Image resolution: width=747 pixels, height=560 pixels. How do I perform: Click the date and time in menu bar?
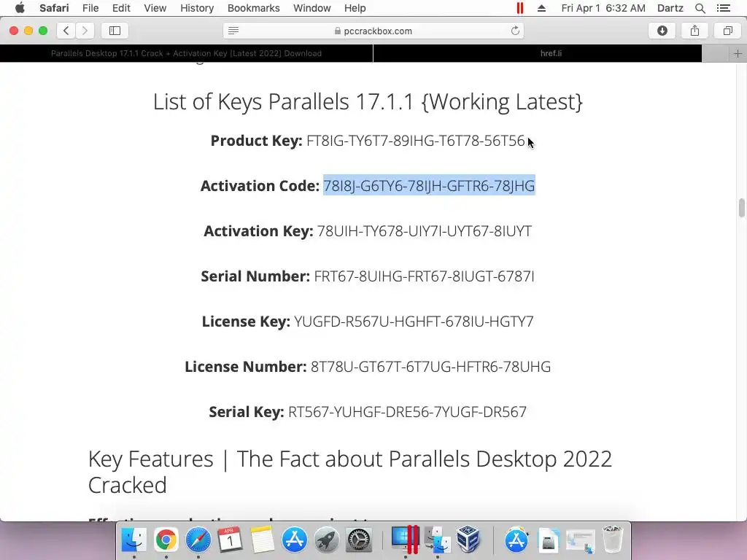tap(603, 8)
